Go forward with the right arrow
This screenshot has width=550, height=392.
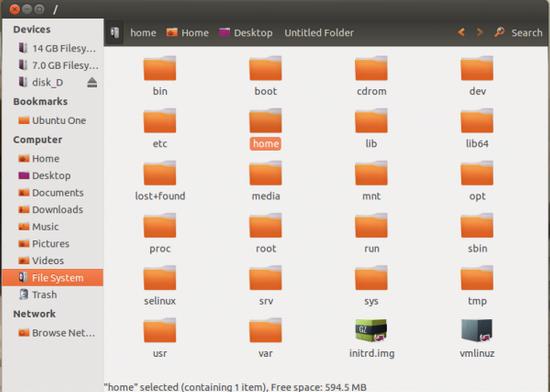click(x=479, y=33)
